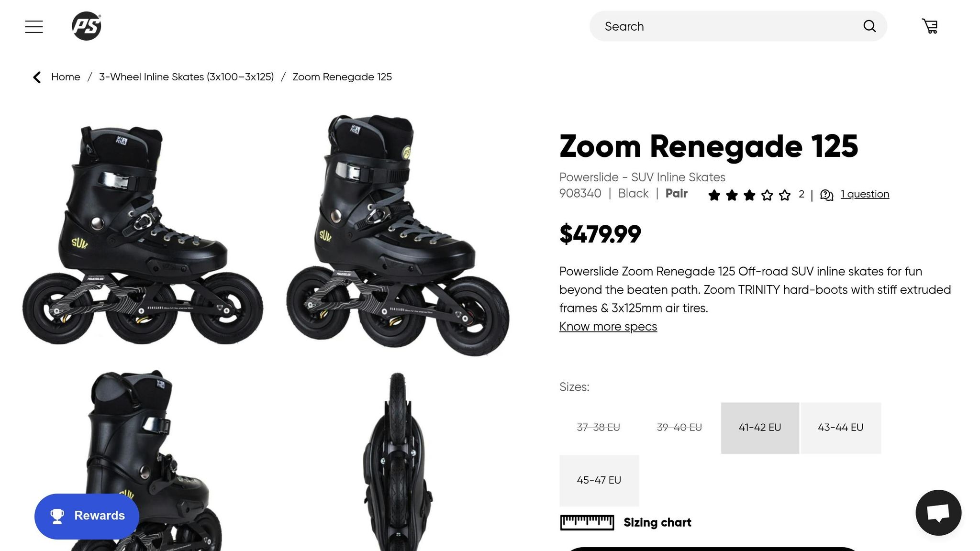
Task: Click the breadcrumb back arrow
Action: pos(37,77)
